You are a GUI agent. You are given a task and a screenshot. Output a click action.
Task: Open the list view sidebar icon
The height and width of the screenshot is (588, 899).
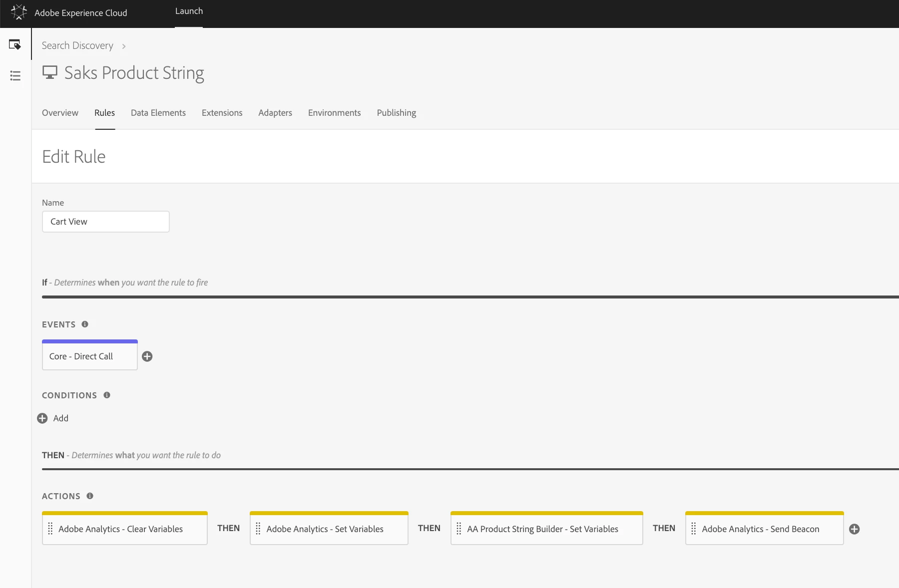15,75
